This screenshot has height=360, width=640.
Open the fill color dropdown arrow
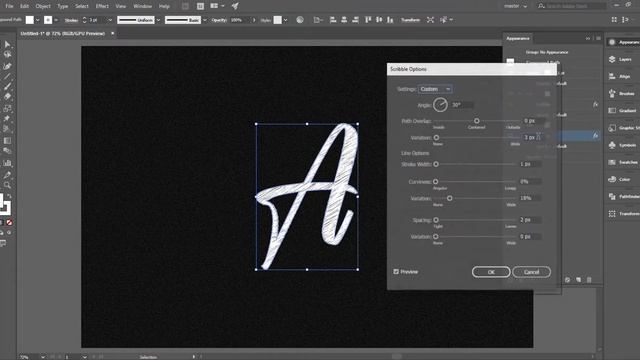[x=38, y=20]
